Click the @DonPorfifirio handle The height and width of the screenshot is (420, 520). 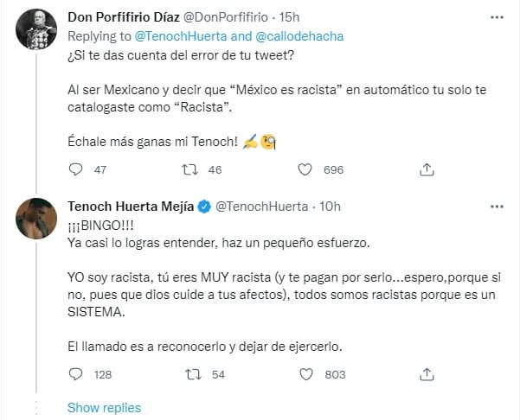236,17
